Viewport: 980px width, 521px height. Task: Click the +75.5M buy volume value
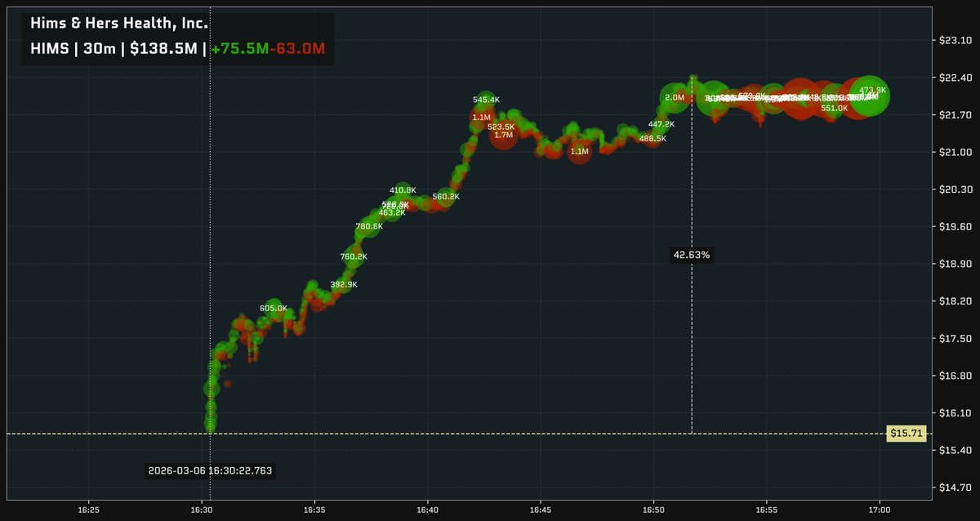point(239,48)
